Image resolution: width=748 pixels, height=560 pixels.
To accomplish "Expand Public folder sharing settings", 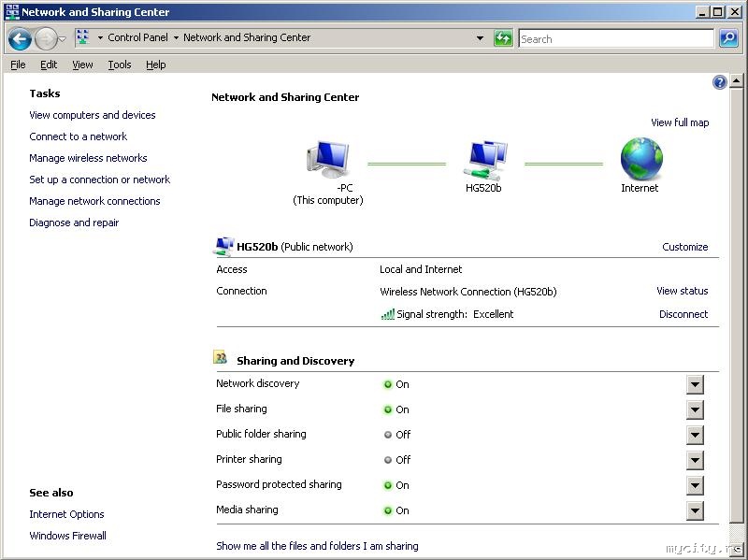I will point(695,435).
